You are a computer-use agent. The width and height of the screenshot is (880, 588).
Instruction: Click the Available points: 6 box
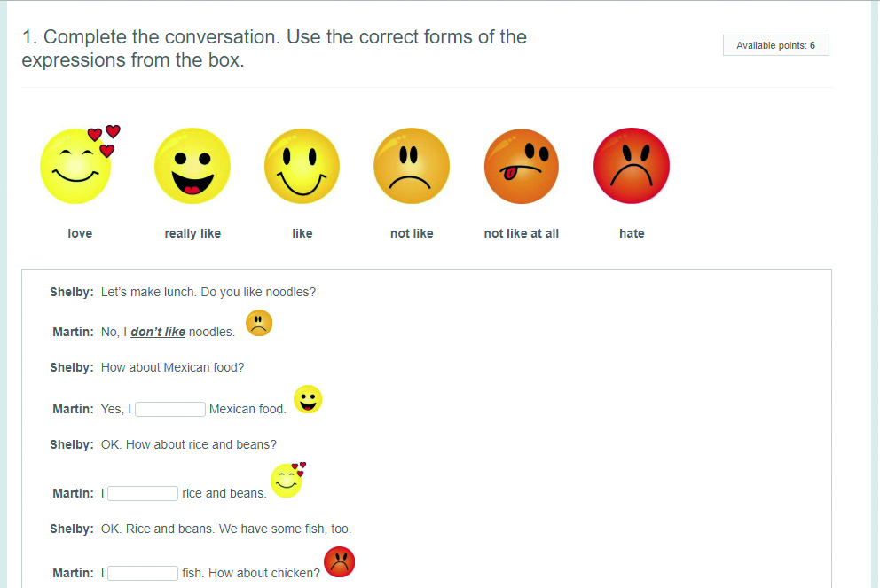(775, 45)
